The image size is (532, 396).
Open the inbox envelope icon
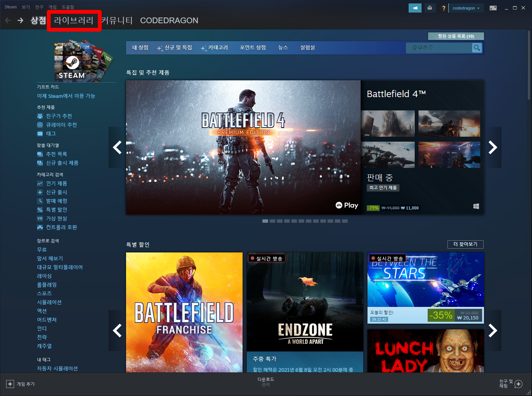tap(430, 8)
